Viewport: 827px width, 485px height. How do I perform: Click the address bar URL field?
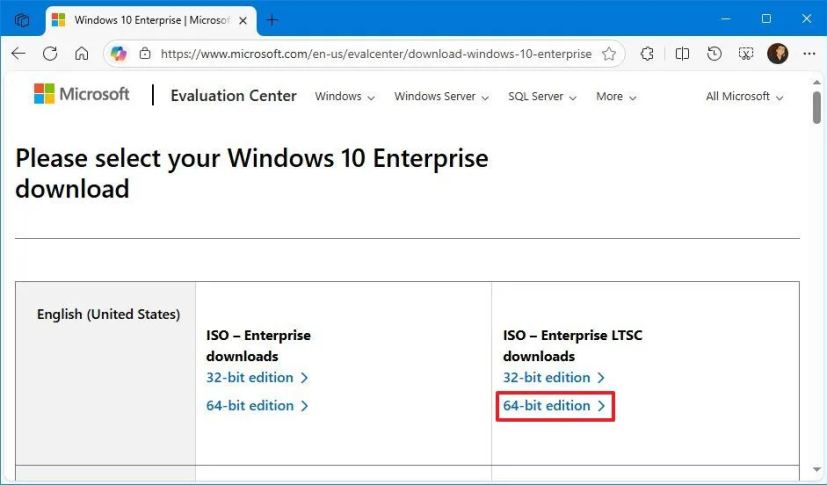pos(375,54)
